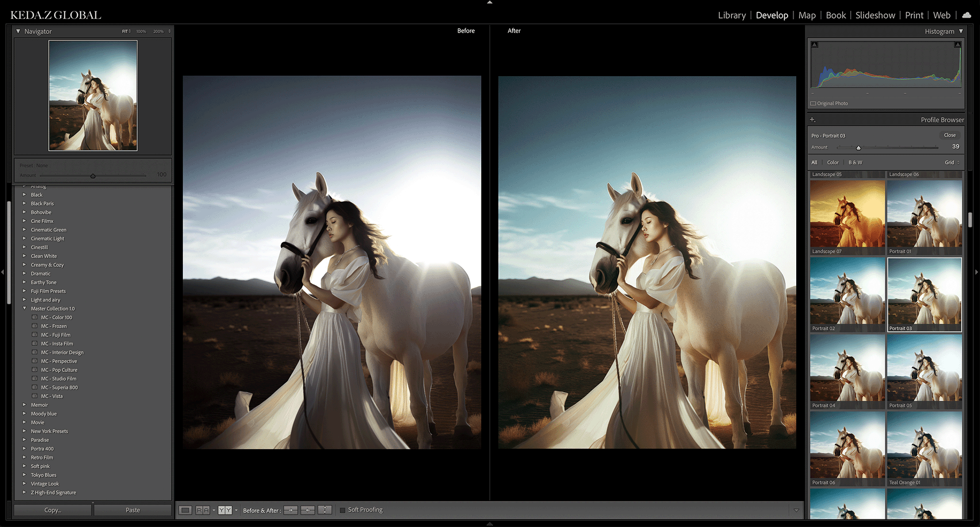
Task: Open the Grid view mode dropdown
Action: 952,162
